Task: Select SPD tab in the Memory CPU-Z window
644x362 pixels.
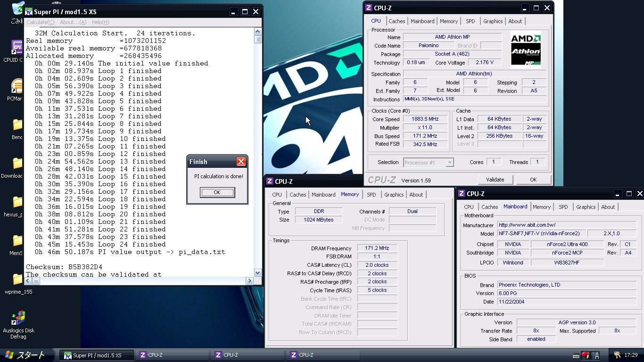Action: (372, 195)
